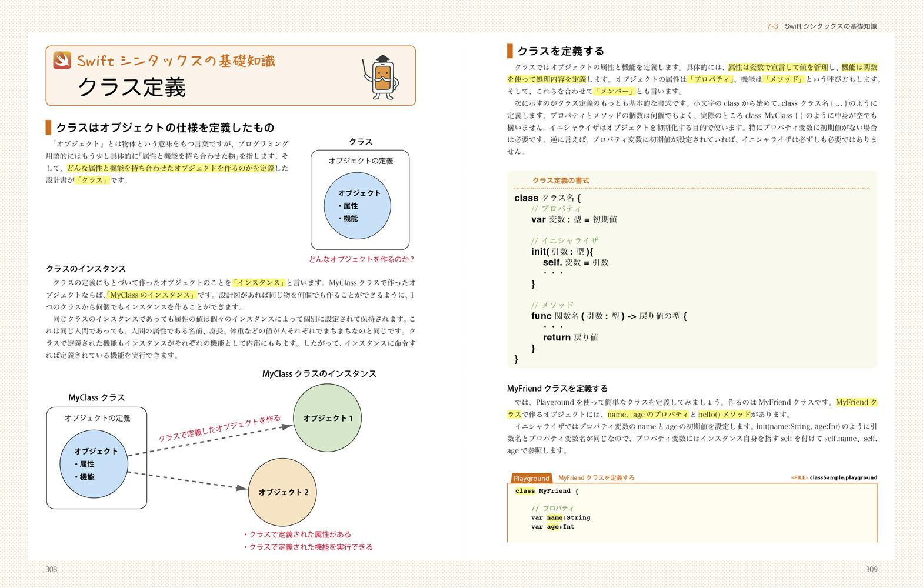The height and width of the screenshot is (588, 923).
Task: Click page number 308
Action: pyautogui.click(x=51, y=569)
